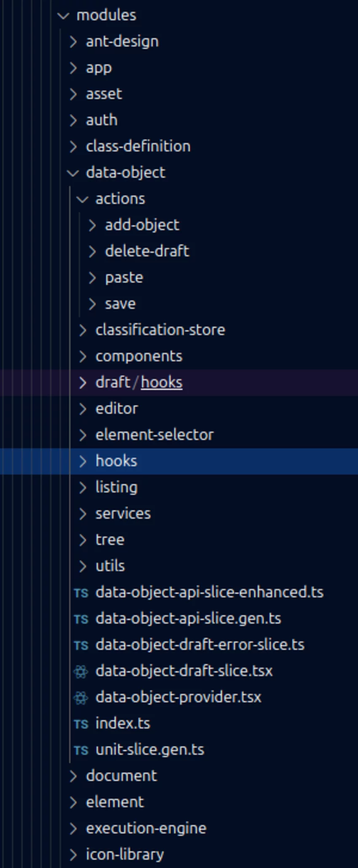Expand the listing folder chevron
The width and height of the screenshot is (358, 868).
[x=83, y=487]
